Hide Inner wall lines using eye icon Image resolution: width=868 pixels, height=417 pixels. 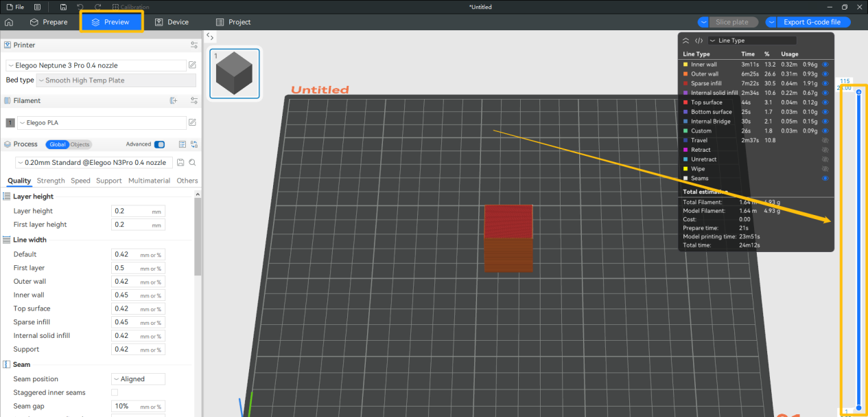click(825, 65)
